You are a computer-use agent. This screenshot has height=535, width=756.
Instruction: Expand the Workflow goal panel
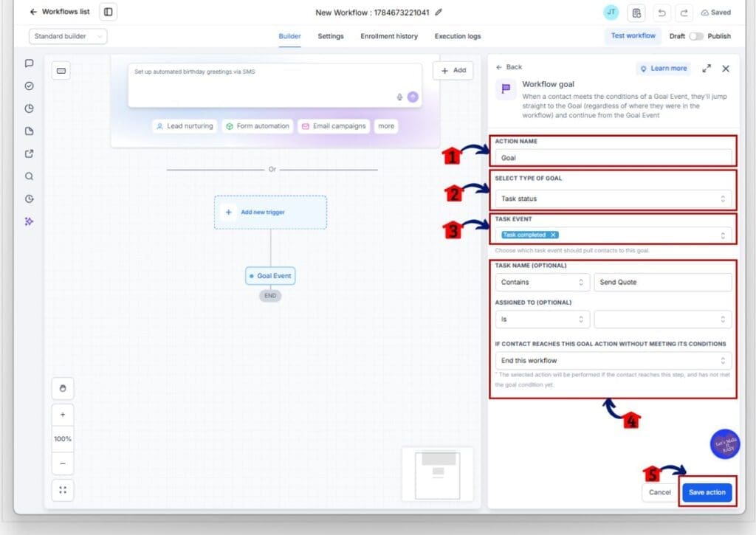click(707, 69)
